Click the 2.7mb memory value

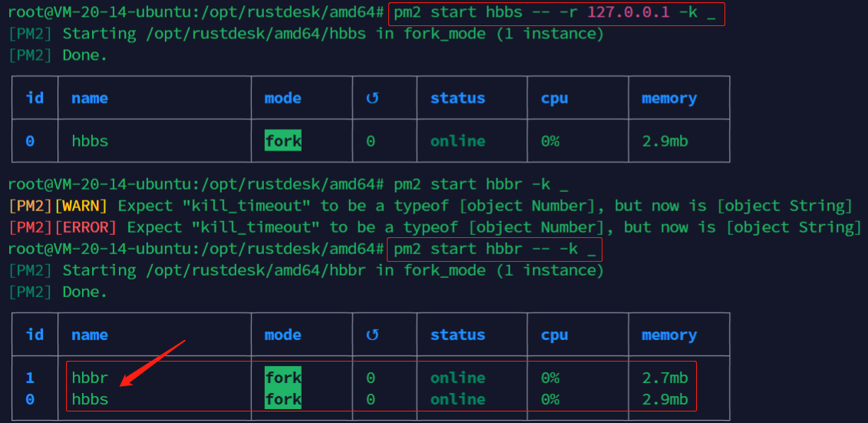pyautogui.click(x=665, y=378)
